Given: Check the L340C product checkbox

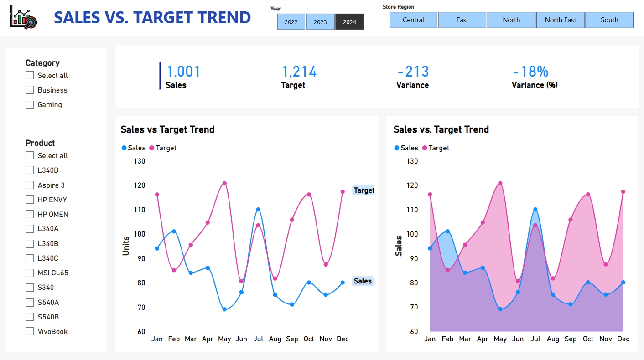Looking at the screenshot, I should pyautogui.click(x=30, y=258).
